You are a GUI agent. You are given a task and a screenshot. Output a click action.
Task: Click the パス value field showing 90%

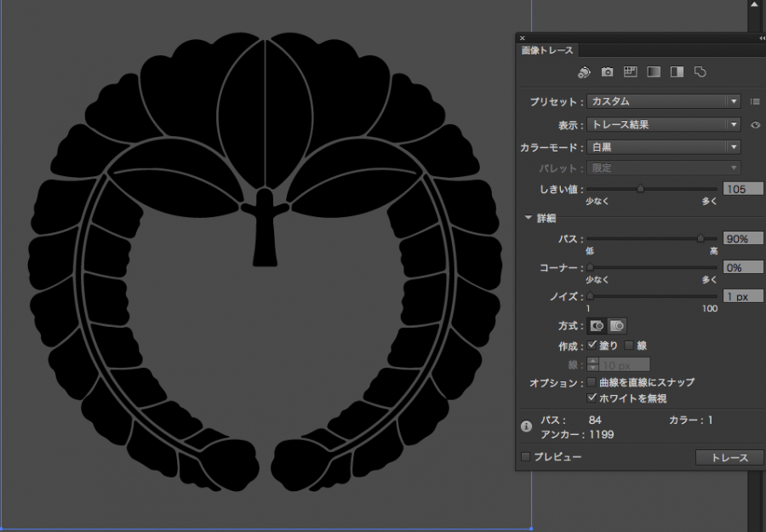[x=743, y=238]
